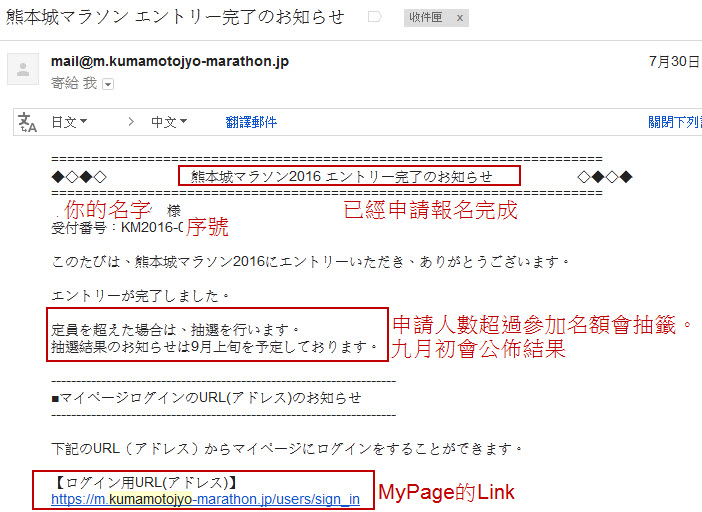
Task: Click the line このたびは、熊本城マラソン2016にエントリー
Action: click(x=311, y=261)
